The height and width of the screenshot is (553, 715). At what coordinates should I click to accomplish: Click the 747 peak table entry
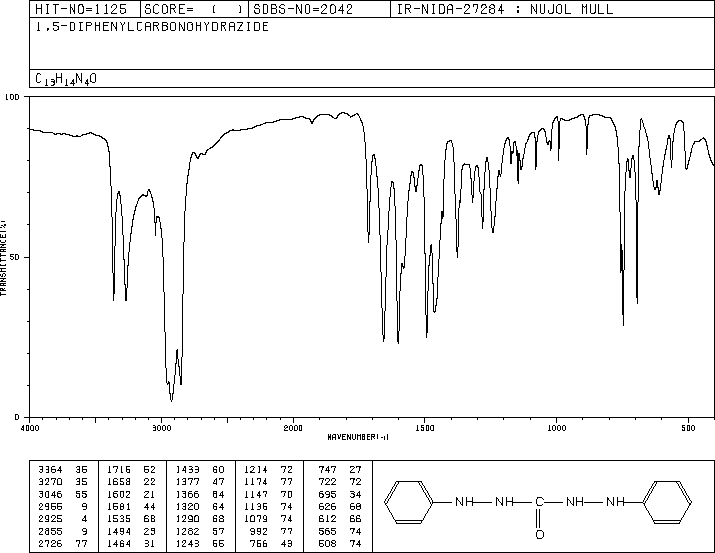tap(340, 470)
